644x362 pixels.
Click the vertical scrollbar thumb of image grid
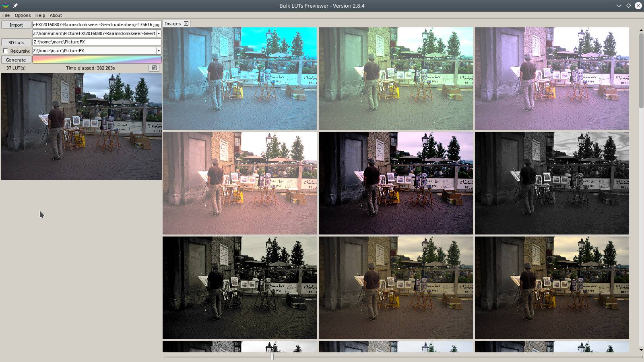click(641, 70)
